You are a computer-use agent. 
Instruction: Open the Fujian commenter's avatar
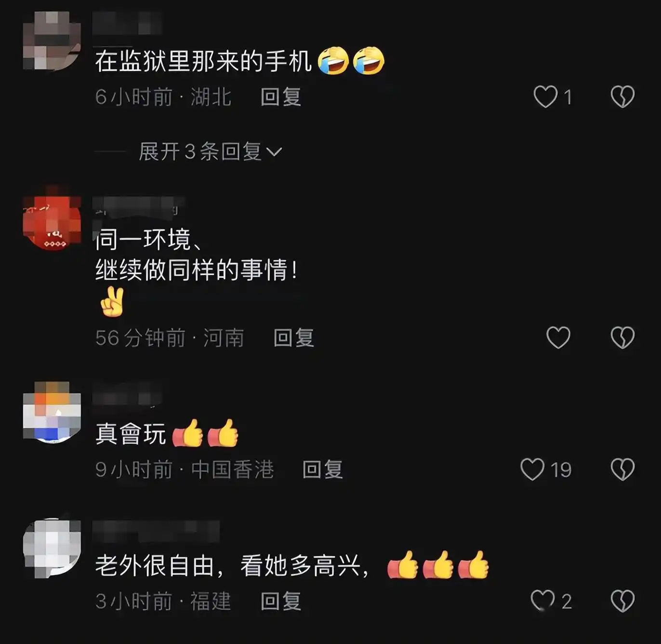tap(52, 549)
